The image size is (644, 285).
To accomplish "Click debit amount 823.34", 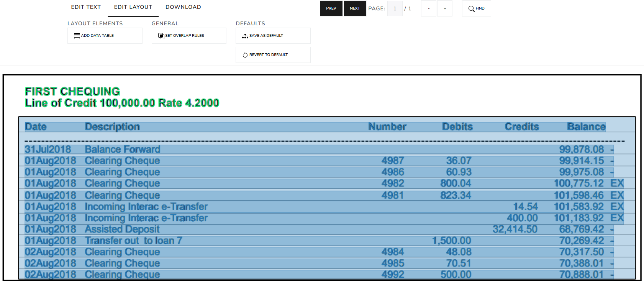I will [456, 196].
